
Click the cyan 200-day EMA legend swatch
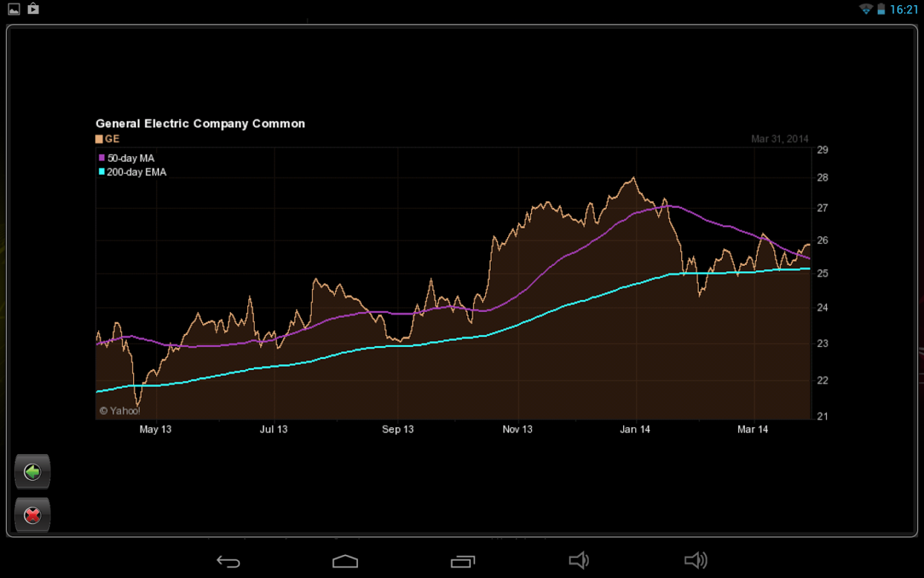tap(101, 171)
